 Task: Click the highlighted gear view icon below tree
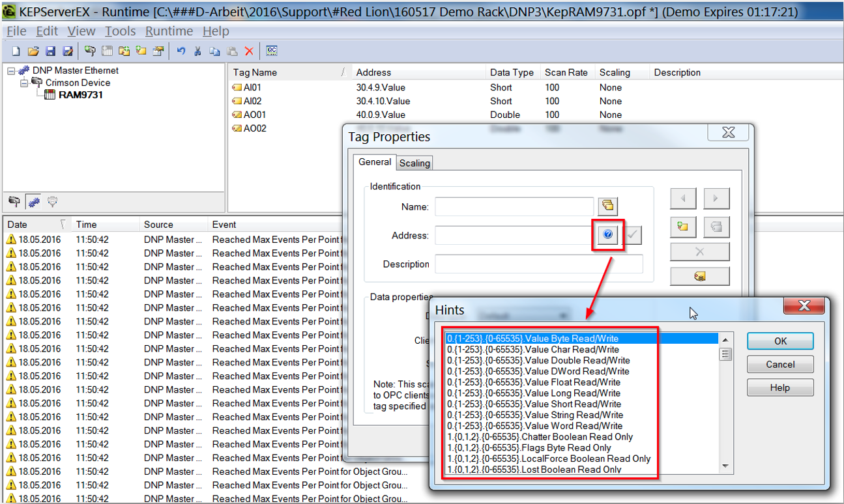pyautogui.click(x=34, y=203)
